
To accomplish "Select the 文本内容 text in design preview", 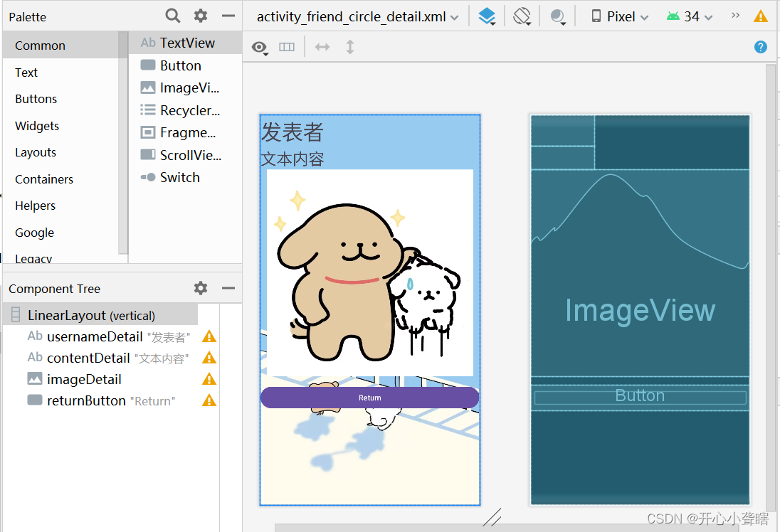I will (x=292, y=159).
